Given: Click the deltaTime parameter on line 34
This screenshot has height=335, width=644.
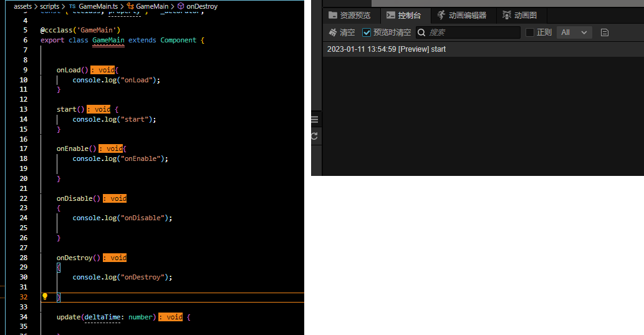Looking at the screenshot, I should tap(102, 317).
